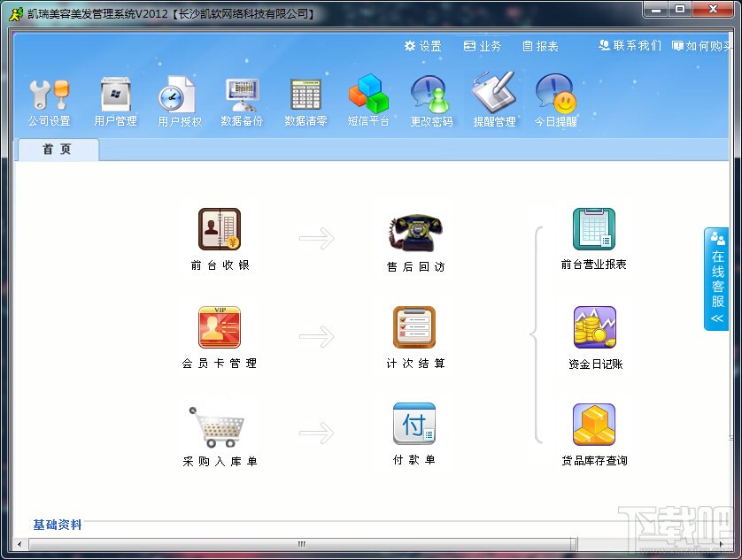Open the 报表 reports menu
The width and height of the screenshot is (742, 560).
pyautogui.click(x=540, y=46)
